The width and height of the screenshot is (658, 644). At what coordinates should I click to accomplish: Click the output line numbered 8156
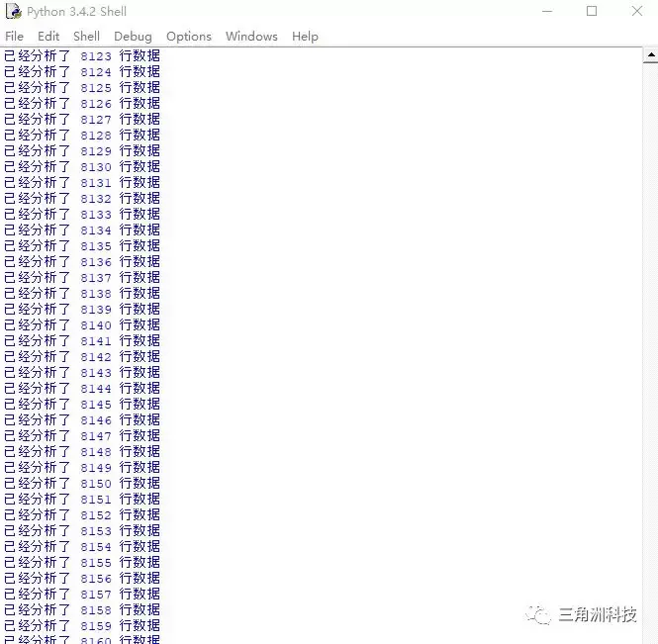tap(82, 578)
